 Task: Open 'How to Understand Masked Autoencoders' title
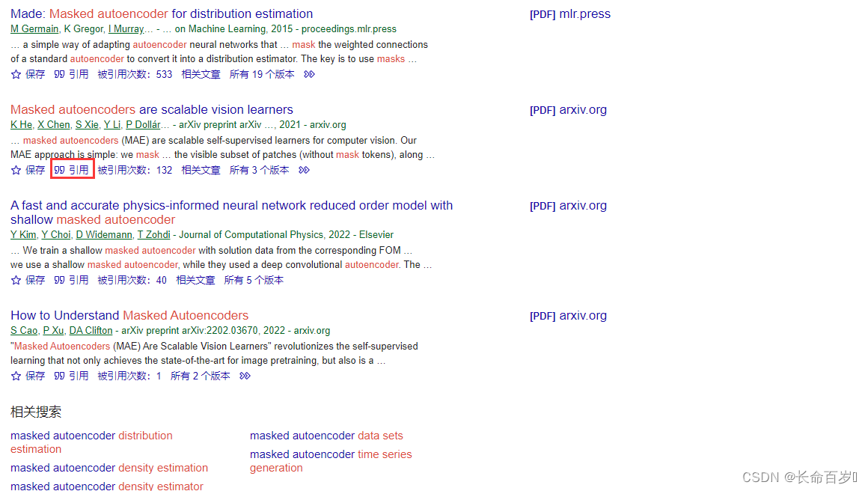pyautogui.click(x=129, y=316)
